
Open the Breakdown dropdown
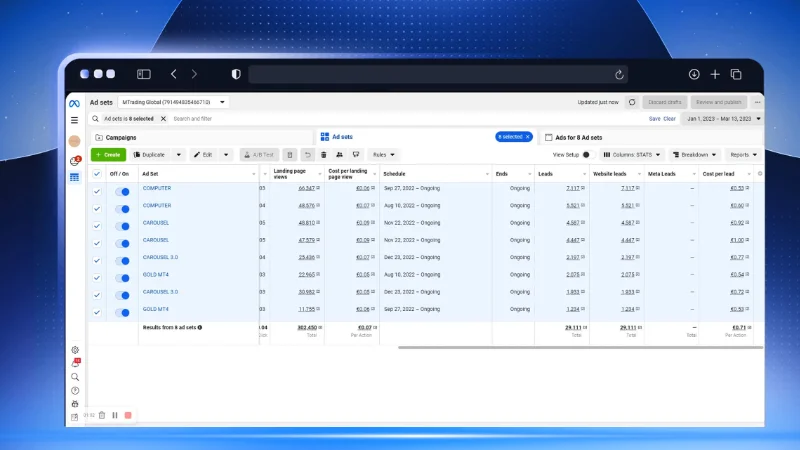[694, 155]
